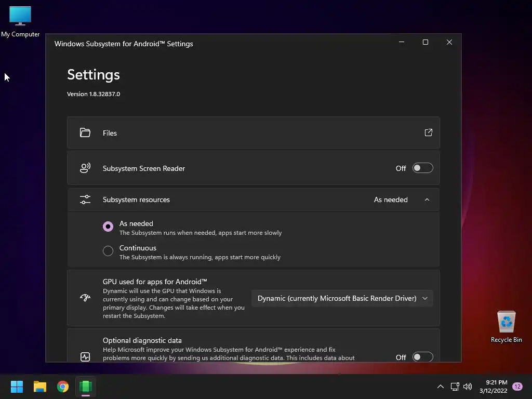Toggle the Subsystem Screen Reader switch
Viewport: 532px width, 399px height.
point(422,168)
